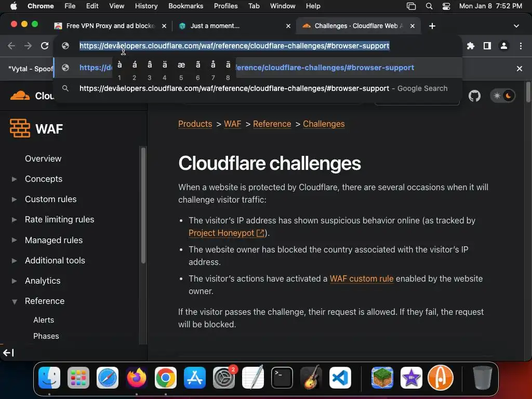Choose accent option á numbered 2

tap(135, 70)
